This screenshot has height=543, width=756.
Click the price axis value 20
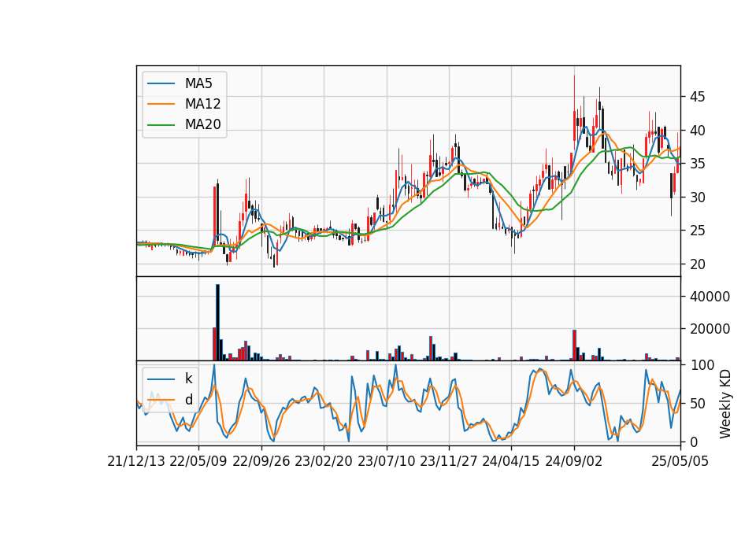697,264
